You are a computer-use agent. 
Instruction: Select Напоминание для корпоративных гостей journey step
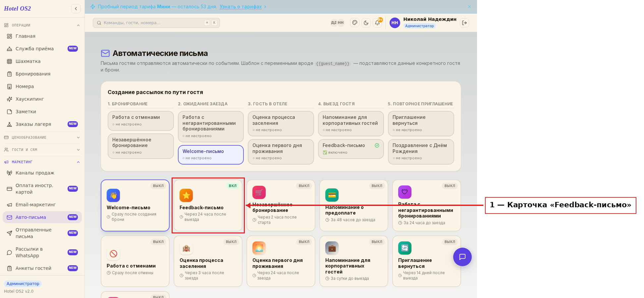[351, 124]
